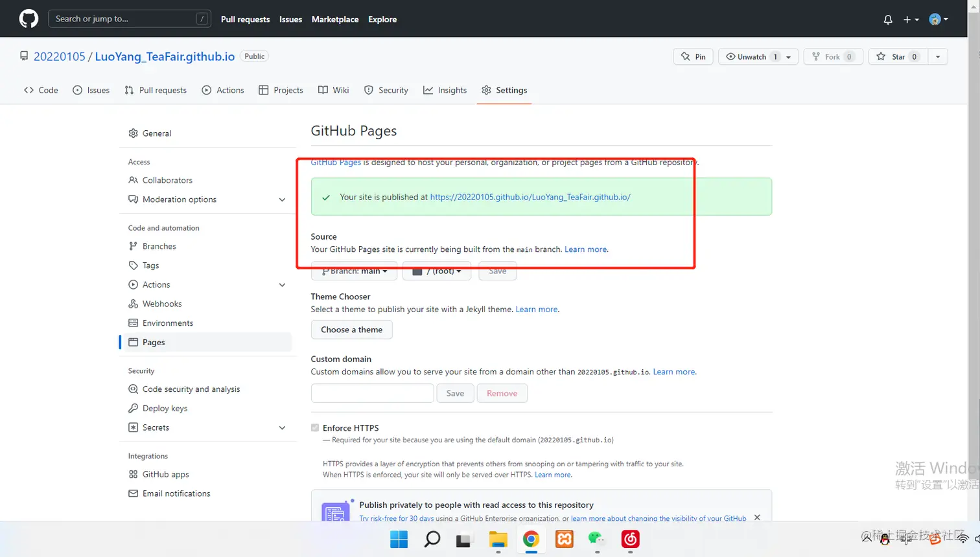Open Learn more link under Custom domain
The image size is (980, 557).
click(674, 372)
